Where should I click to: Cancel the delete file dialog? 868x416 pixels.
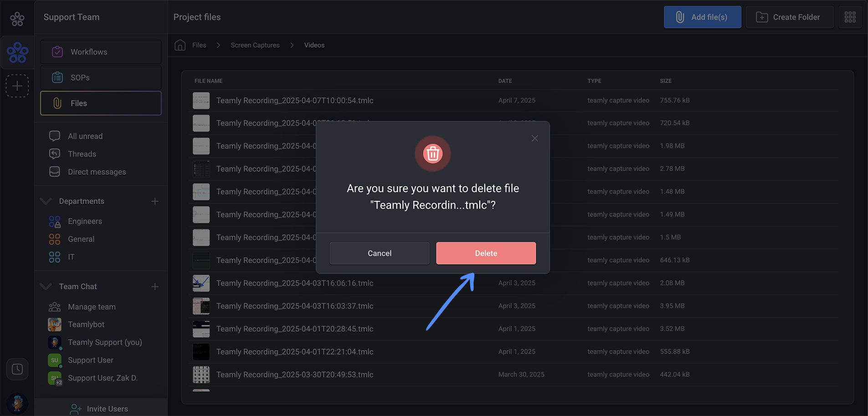pos(380,253)
